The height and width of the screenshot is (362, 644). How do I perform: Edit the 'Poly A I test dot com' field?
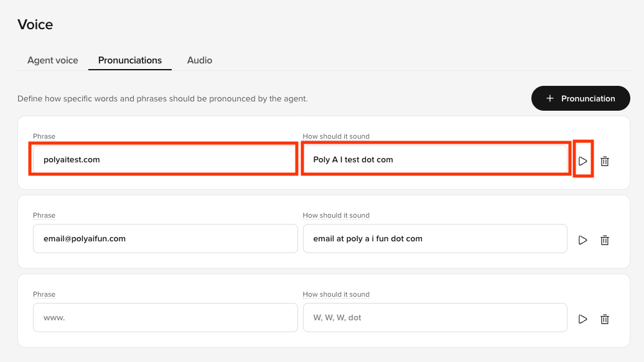click(435, 159)
